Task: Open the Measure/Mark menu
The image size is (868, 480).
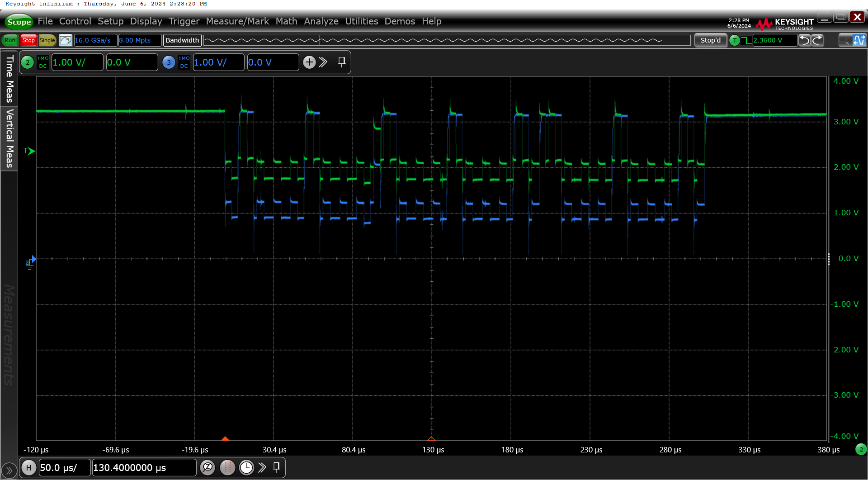Action: point(237,21)
